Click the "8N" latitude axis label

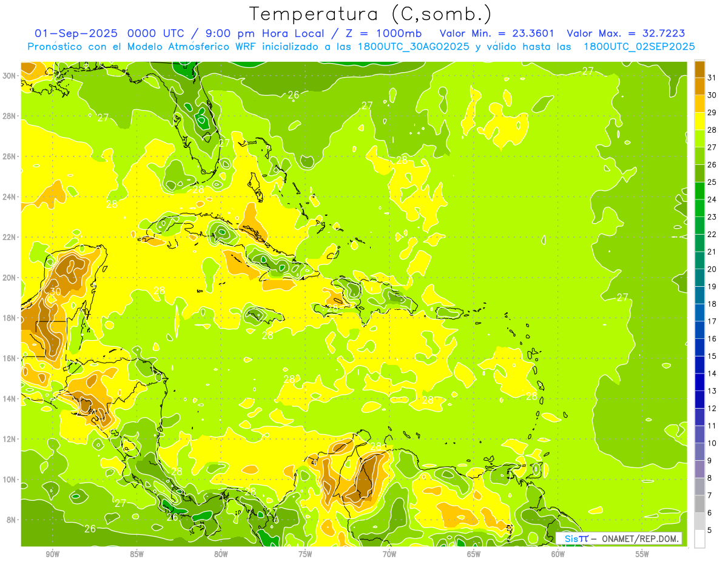12,520
